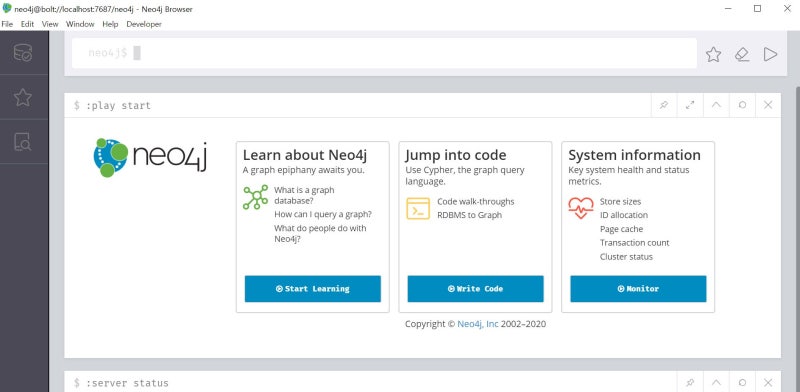800x392 pixels.
Task: Run the query with play icon
Action: click(x=770, y=54)
